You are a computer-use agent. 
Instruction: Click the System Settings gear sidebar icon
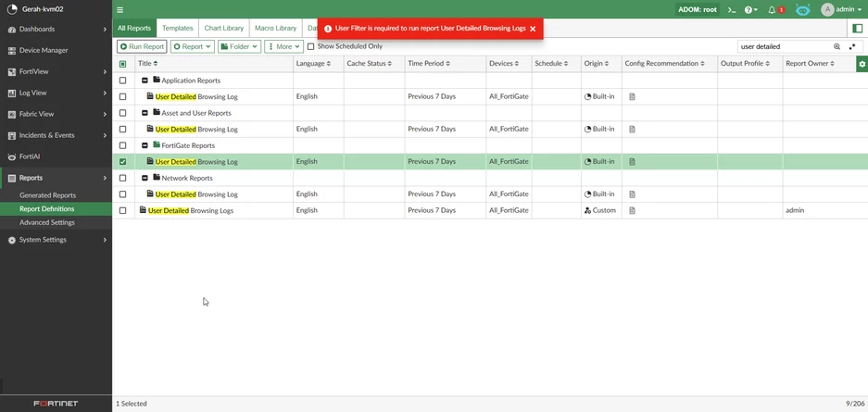point(12,240)
